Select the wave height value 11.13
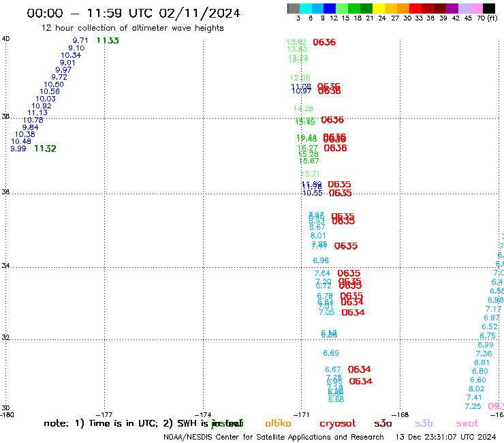Viewport: 504px width, 443px height. point(37,113)
